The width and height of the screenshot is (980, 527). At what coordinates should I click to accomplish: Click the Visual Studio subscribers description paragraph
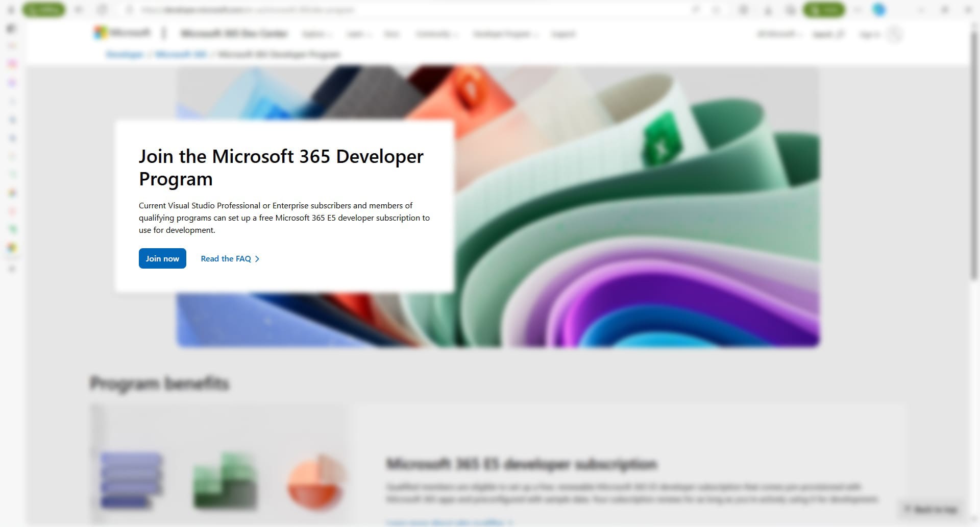coord(284,218)
